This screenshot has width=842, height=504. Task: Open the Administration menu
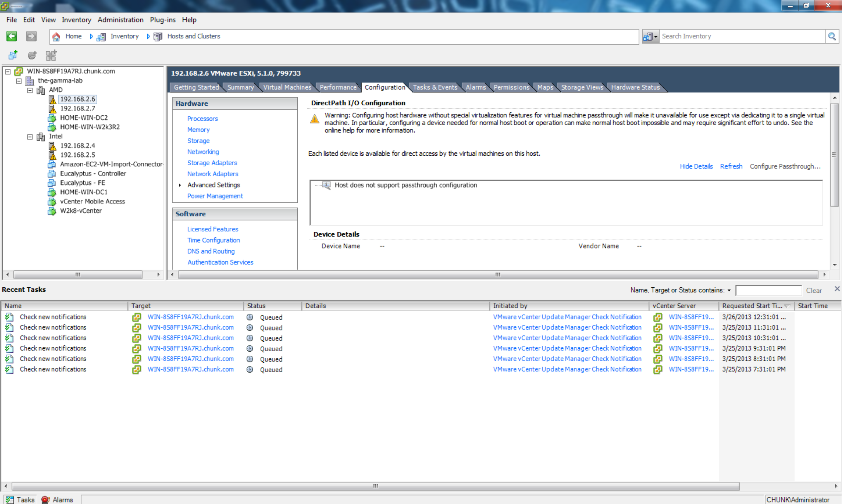tap(120, 20)
